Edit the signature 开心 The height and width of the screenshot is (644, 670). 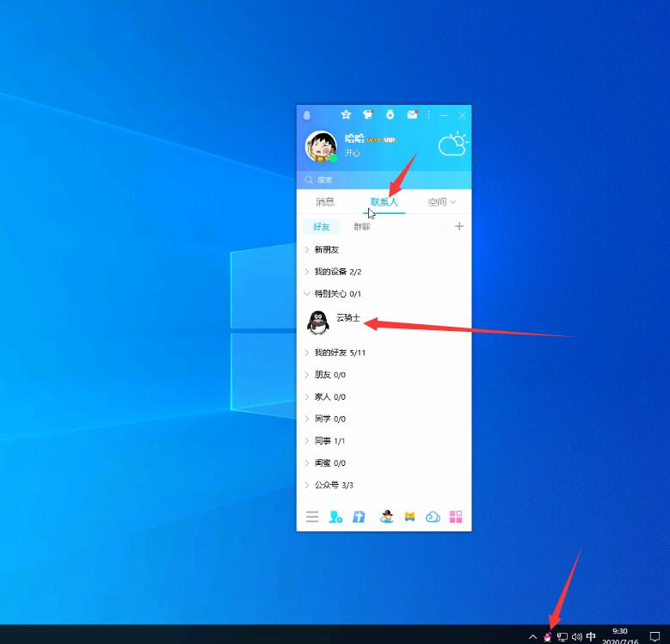pyautogui.click(x=353, y=153)
